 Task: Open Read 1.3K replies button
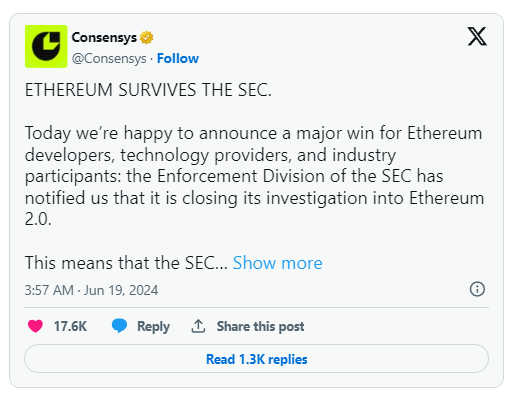pos(256,359)
